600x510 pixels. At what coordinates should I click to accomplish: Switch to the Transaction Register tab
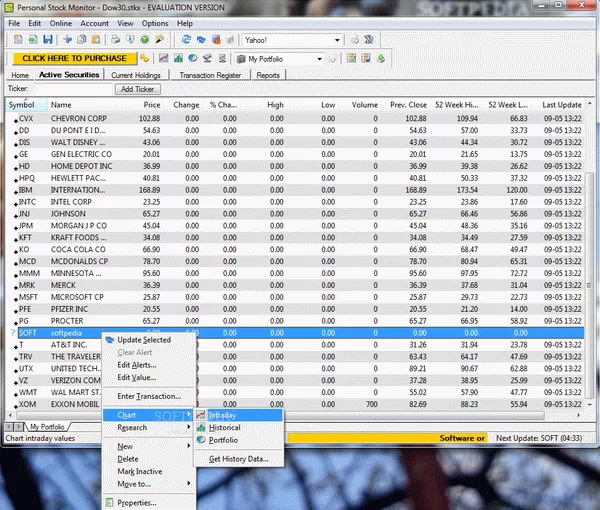point(210,75)
